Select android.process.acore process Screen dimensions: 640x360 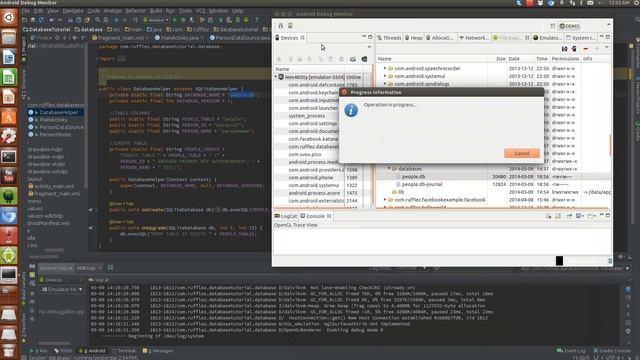314,193
